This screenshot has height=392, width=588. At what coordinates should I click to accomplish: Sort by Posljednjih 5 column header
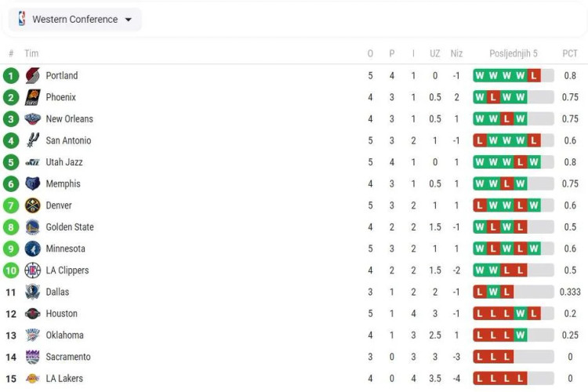[x=514, y=53]
